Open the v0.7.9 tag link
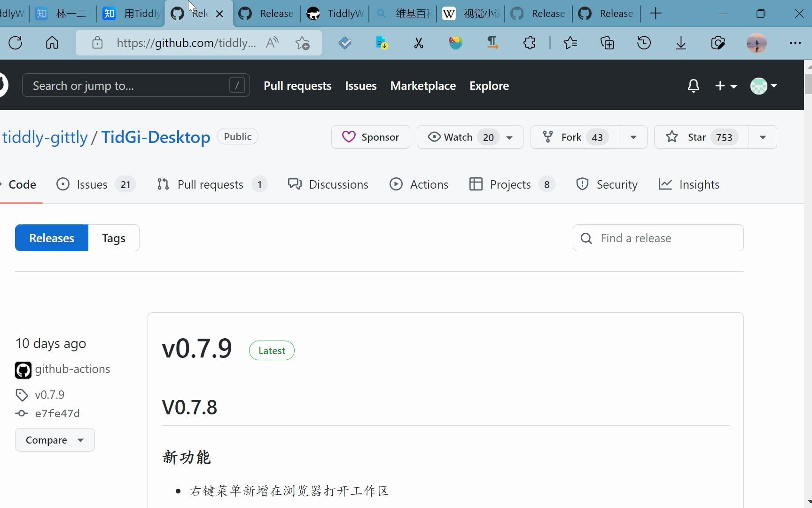812x508 pixels. pyautogui.click(x=49, y=395)
